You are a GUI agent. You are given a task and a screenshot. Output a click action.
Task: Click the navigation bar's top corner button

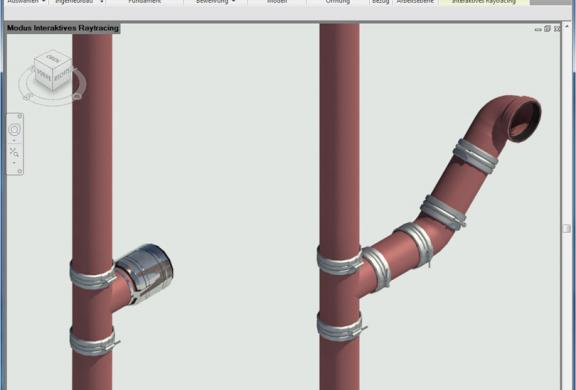20,116
